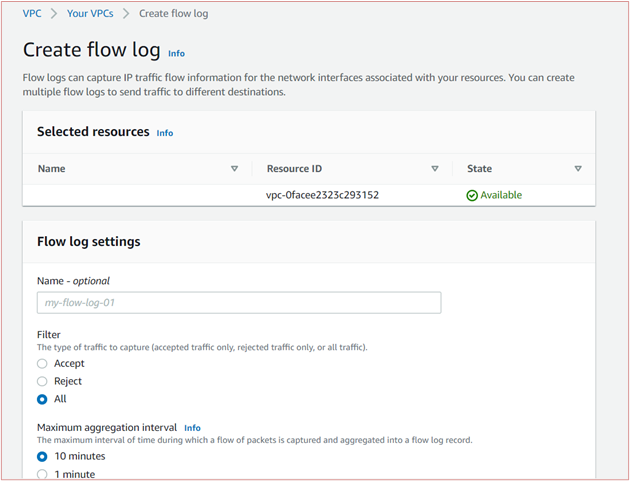The height and width of the screenshot is (481, 630).
Task: Open Info next to Create flow log
Action: 176,53
